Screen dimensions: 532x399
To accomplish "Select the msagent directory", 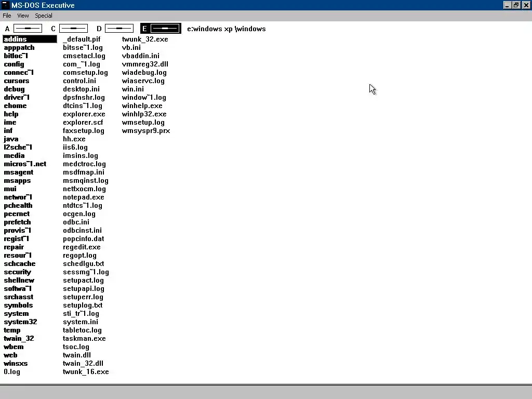I will 18,172.
